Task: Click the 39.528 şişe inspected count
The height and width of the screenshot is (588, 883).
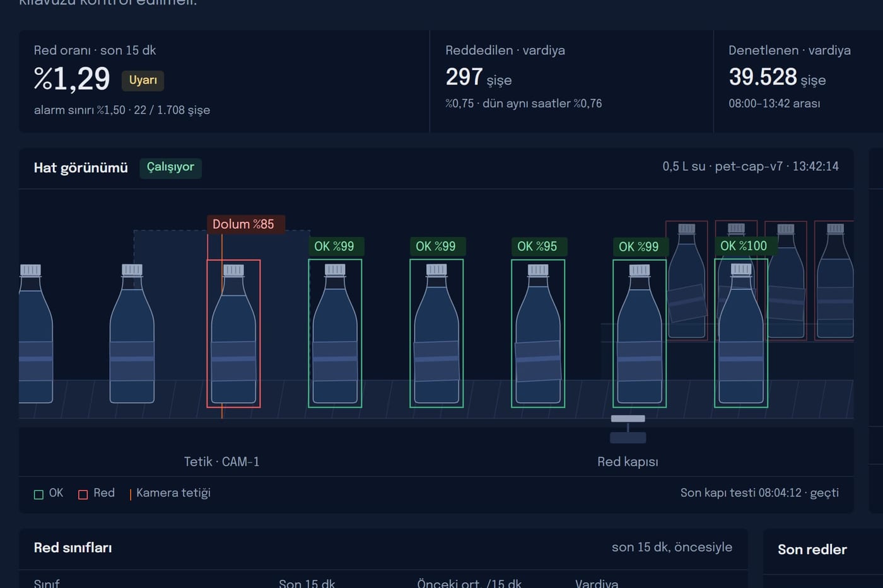Action: (x=777, y=78)
